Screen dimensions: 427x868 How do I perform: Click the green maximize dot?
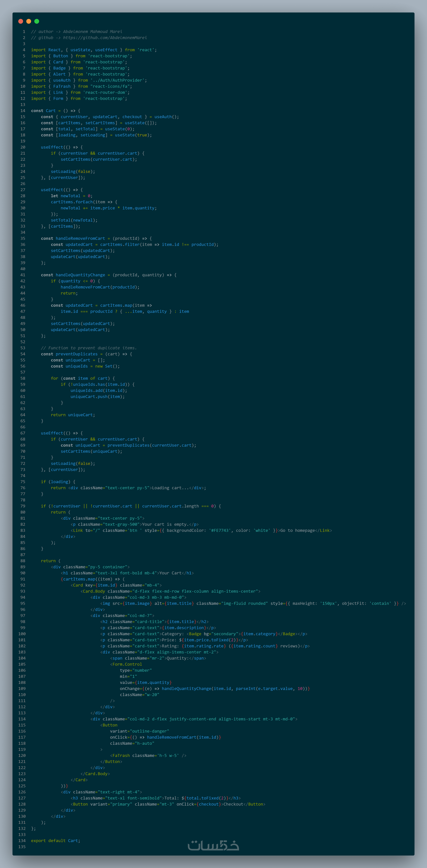pyautogui.click(x=37, y=21)
